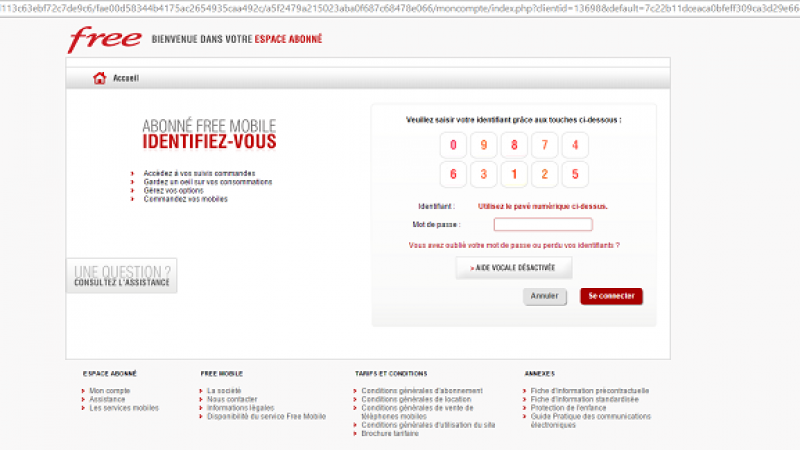Click the 'Free Mobile' footer heading
The height and width of the screenshot is (450, 800).
[221, 374]
